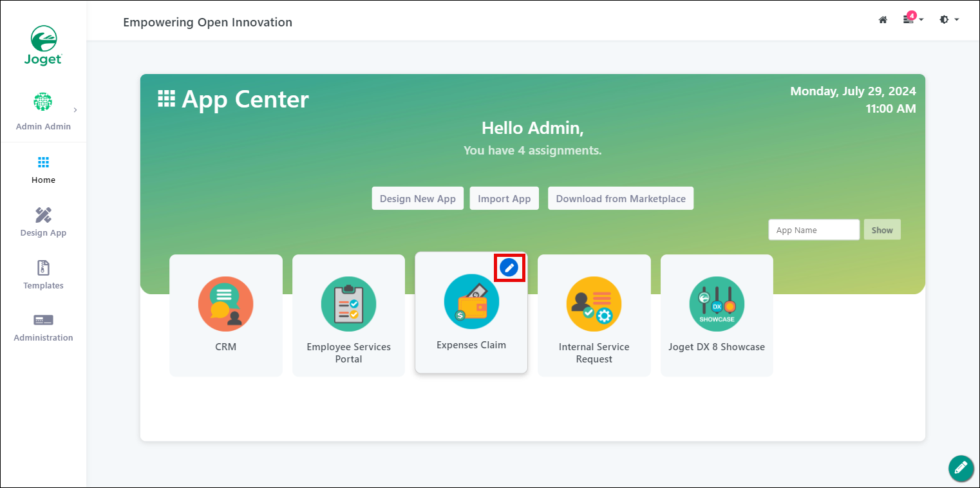The image size is (980, 488).
Task: Click the CRM label text
Action: (x=226, y=347)
